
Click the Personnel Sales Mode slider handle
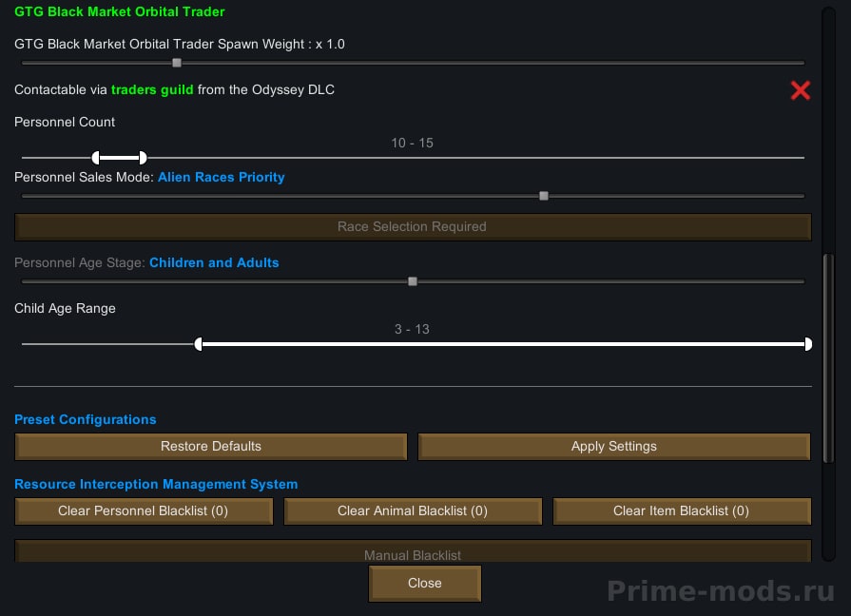pyautogui.click(x=543, y=196)
